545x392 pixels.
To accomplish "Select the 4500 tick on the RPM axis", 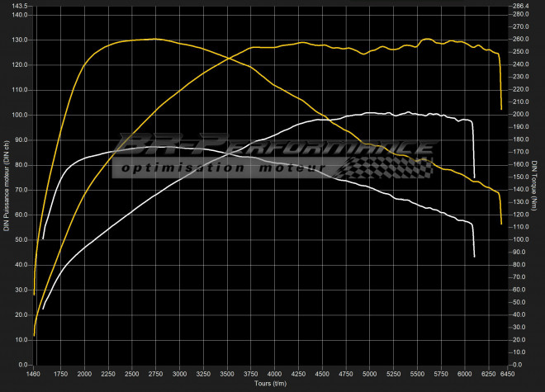I will click(321, 374).
